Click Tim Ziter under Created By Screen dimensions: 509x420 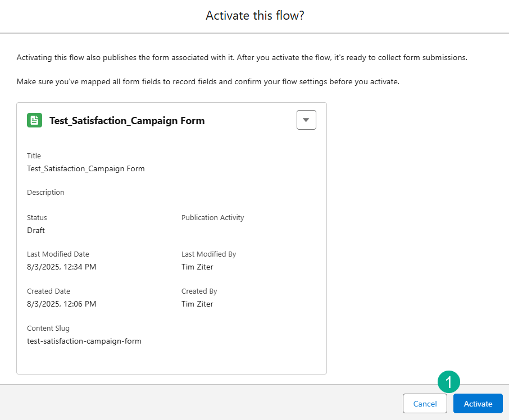tap(197, 304)
